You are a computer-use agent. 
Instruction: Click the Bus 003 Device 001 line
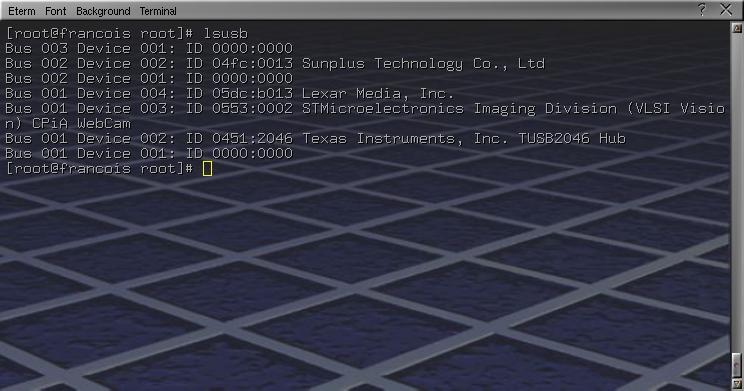149,48
